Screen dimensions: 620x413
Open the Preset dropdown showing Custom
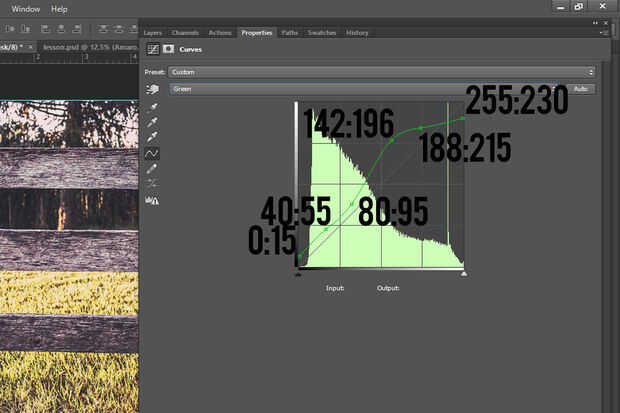click(382, 72)
